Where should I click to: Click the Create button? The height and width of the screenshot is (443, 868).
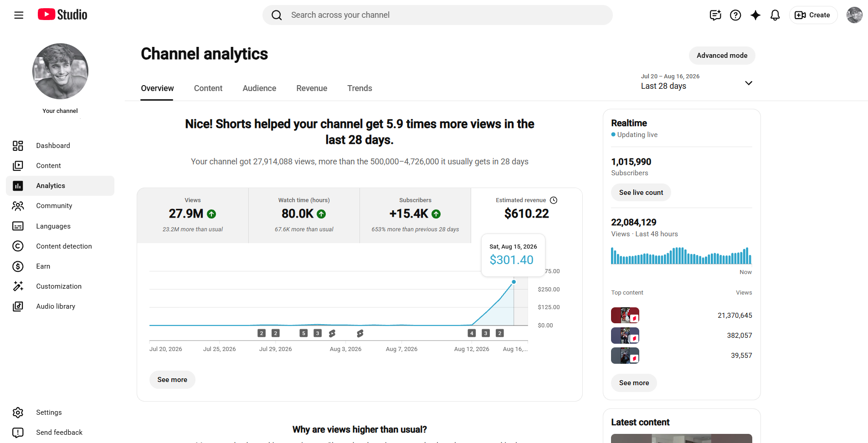point(813,15)
